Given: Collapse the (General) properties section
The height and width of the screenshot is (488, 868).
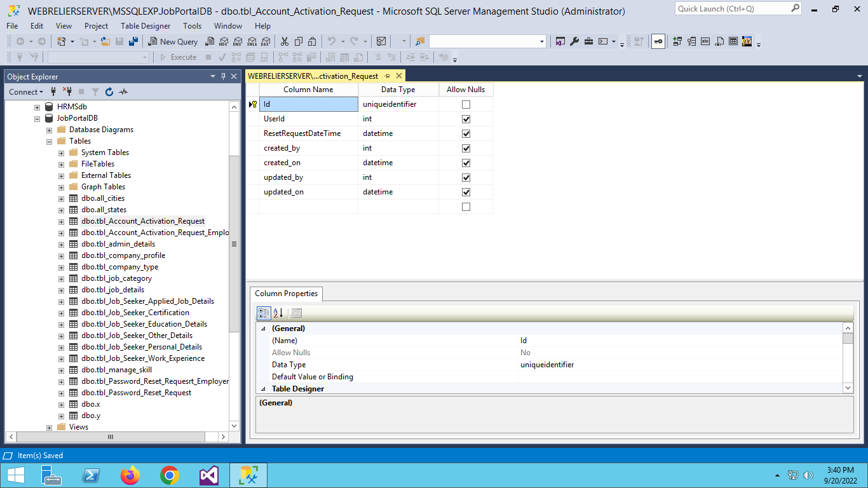Looking at the screenshot, I should 263,329.
